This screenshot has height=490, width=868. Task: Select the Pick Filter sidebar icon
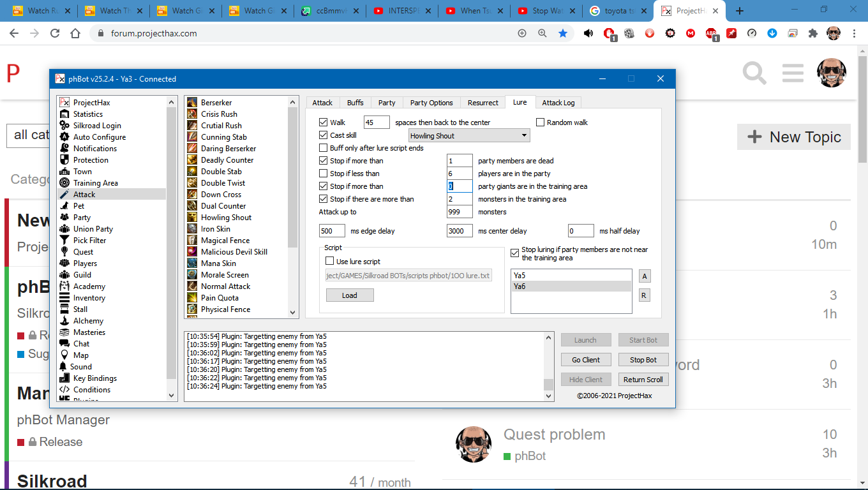pyautogui.click(x=64, y=241)
